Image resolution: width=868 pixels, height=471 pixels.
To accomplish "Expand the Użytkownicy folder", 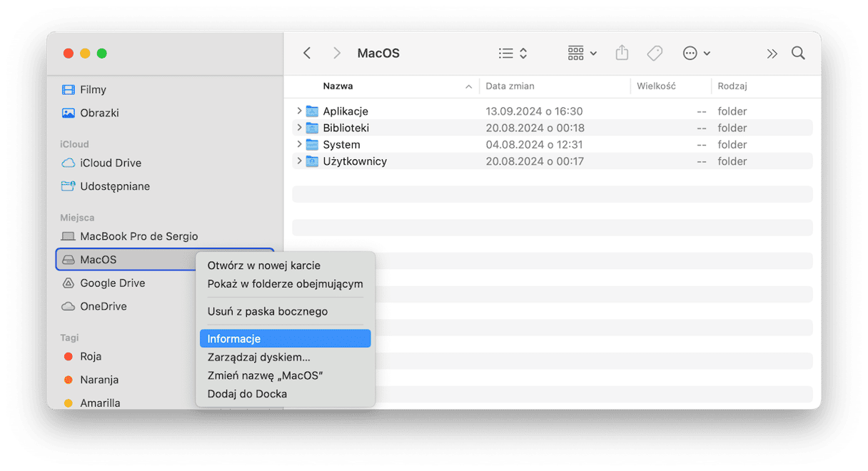I will (x=299, y=161).
